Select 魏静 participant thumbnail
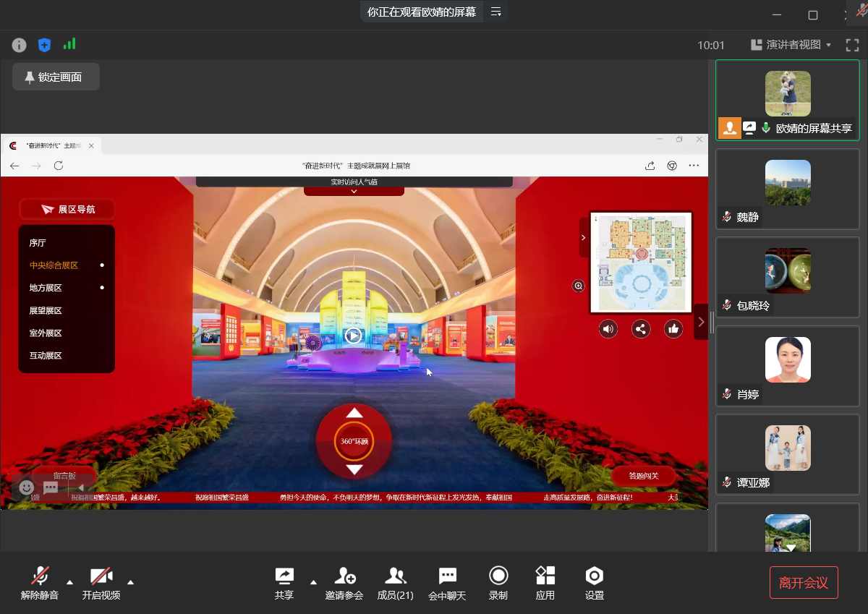868x614 pixels. click(x=787, y=192)
